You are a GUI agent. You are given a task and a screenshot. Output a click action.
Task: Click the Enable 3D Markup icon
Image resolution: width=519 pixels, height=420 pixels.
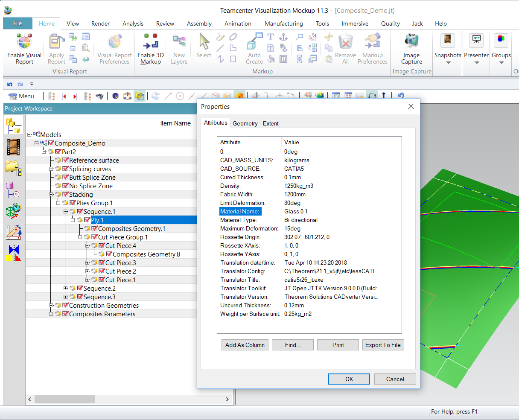pyautogui.click(x=151, y=42)
